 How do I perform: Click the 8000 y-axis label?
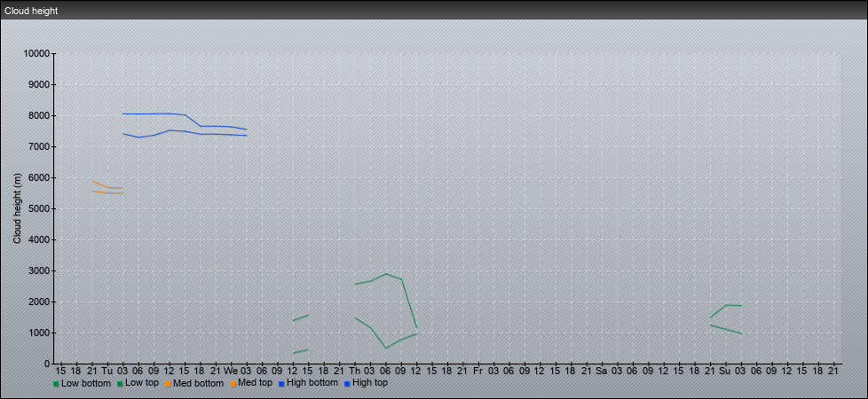click(x=38, y=115)
